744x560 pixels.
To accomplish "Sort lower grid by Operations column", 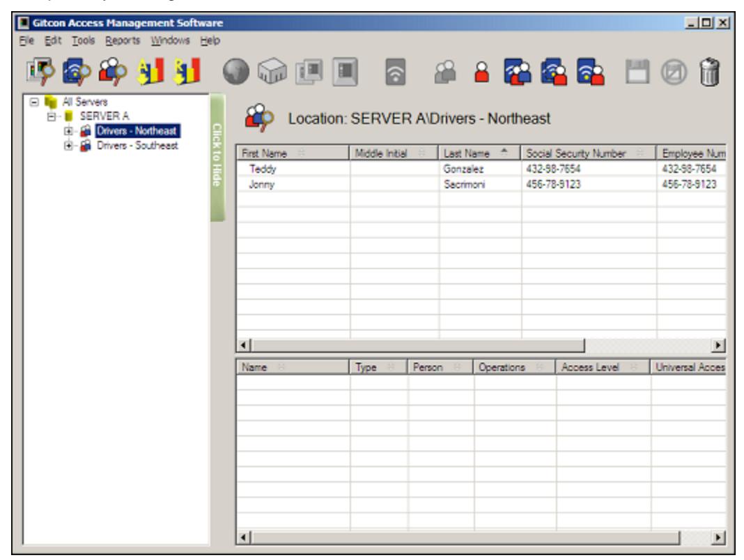I will tap(514, 367).
